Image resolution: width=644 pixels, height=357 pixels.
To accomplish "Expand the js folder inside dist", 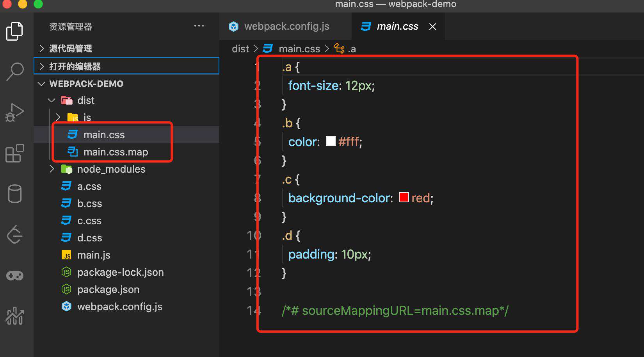I will 126,118.
